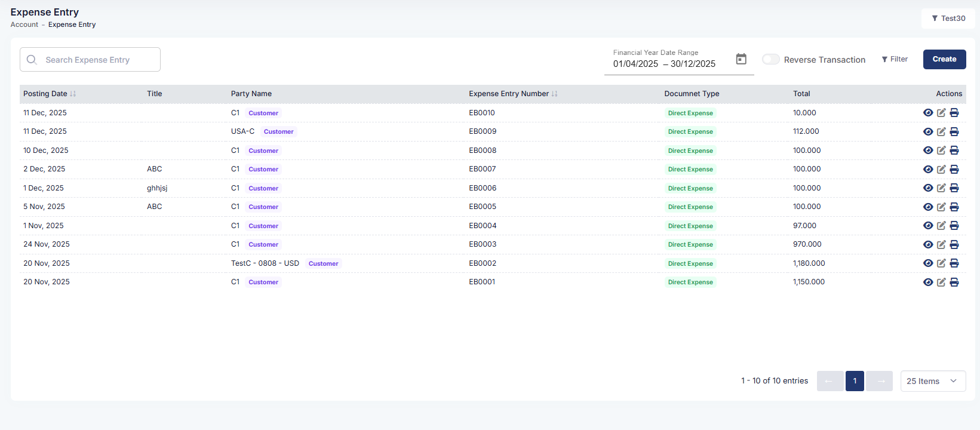This screenshot has height=430, width=980.
Task: Edit expense entry EB0009
Action: [x=941, y=132]
